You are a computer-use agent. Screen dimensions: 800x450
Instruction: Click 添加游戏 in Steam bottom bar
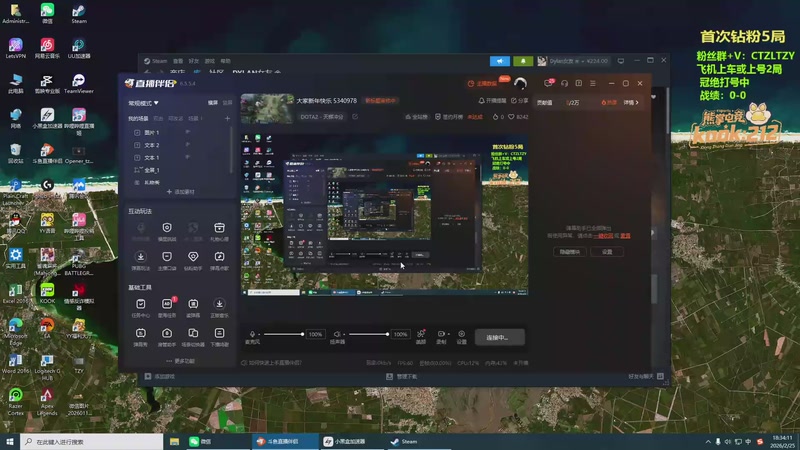click(160, 377)
